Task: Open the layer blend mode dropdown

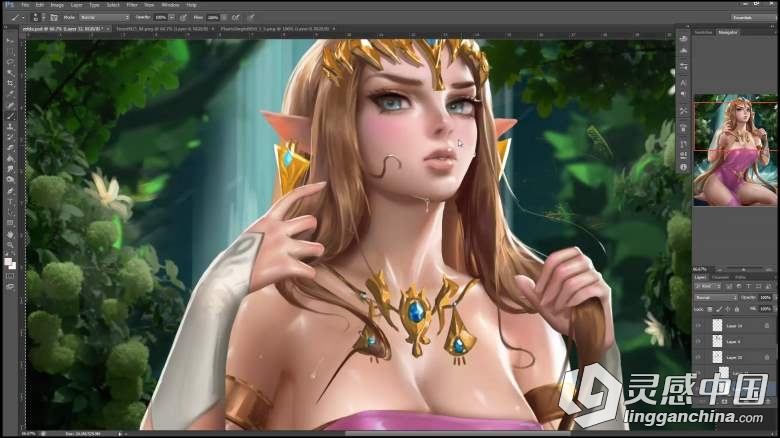Action: click(716, 298)
